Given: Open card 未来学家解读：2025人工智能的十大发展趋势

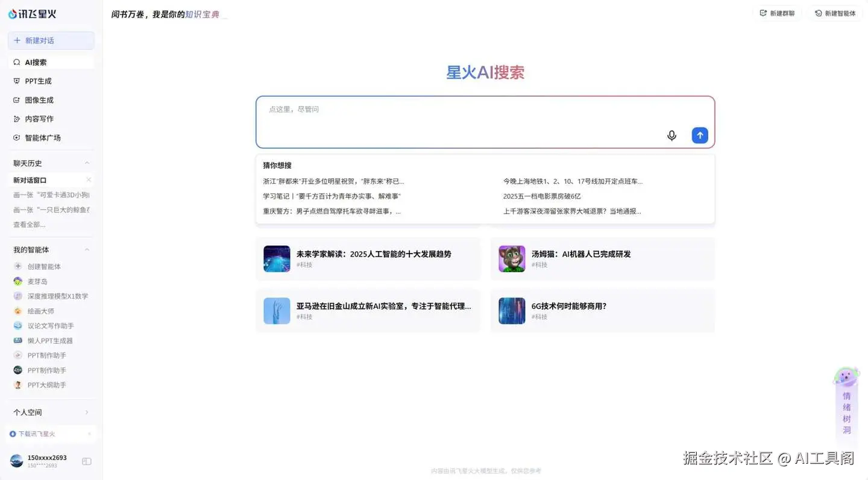Looking at the screenshot, I should [x=368, y=259].
